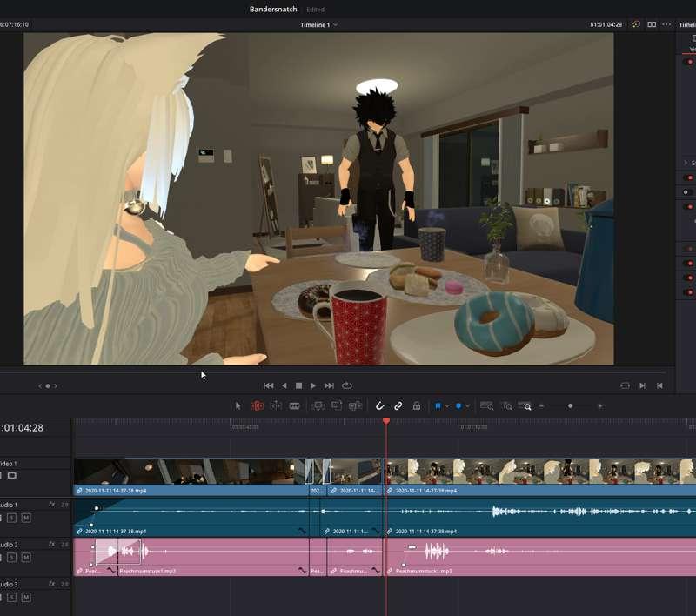Select the Selection Mode arrow tool

coord(238,405)
